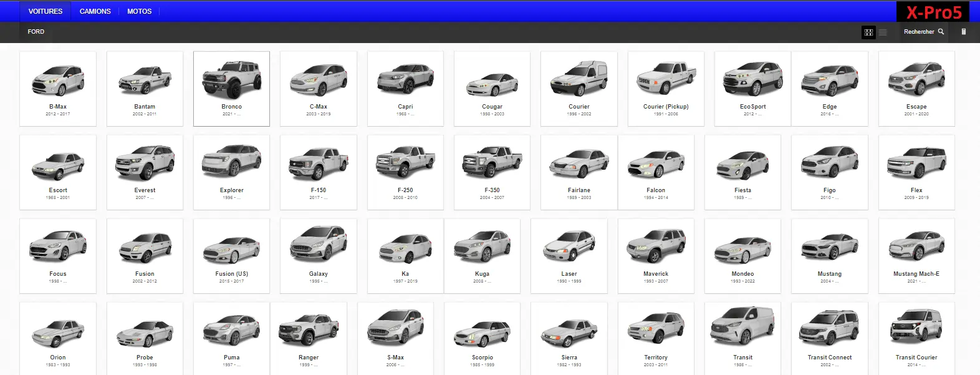Open the CAMIONS tab

pyautogui.click(x=95, y=11)
